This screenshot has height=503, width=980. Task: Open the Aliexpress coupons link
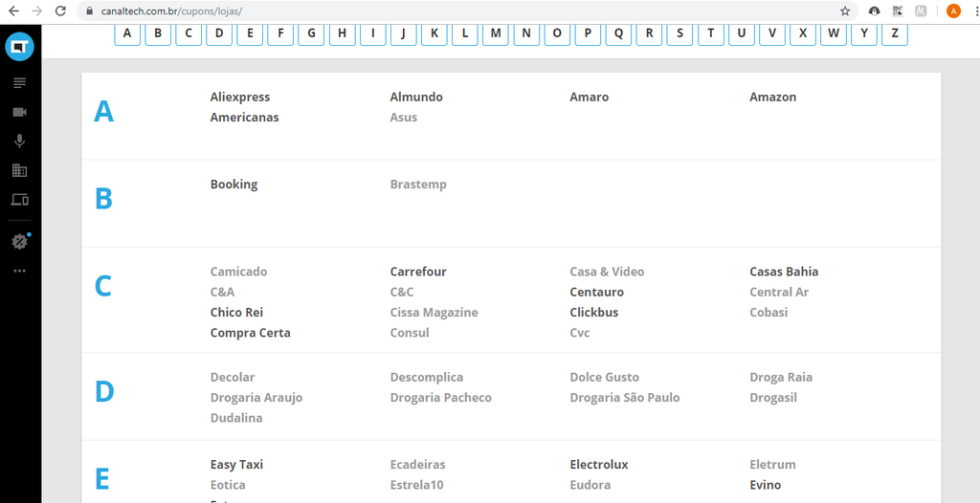[240, 97]
